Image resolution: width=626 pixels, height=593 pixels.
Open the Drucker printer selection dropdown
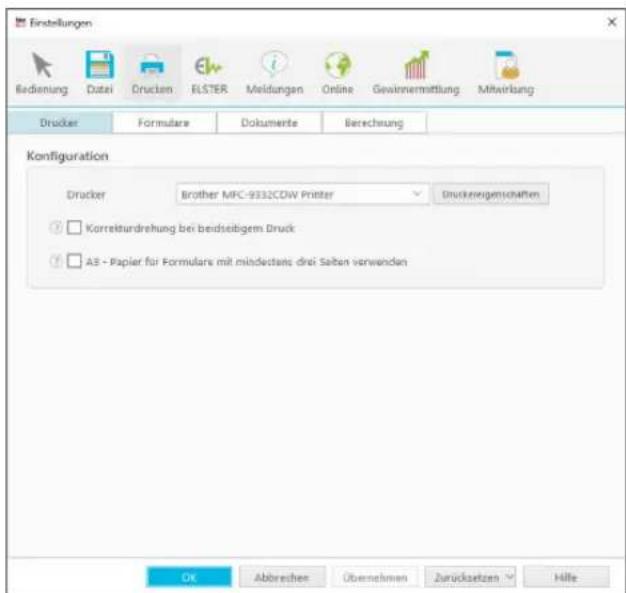[x=303, y=194]
